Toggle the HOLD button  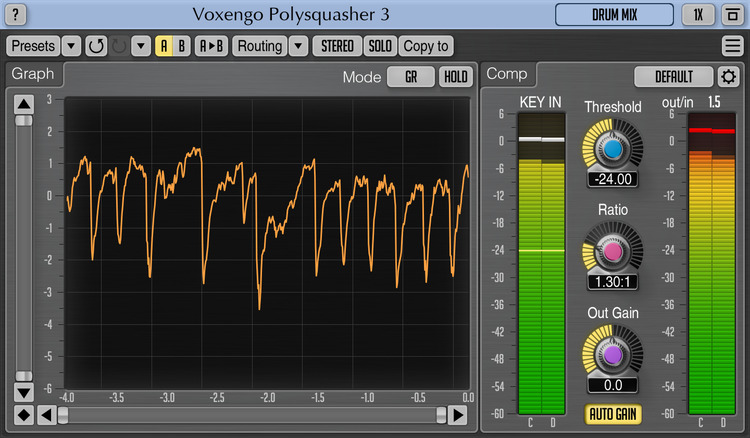pyautogui.click(x=455, y=77)
